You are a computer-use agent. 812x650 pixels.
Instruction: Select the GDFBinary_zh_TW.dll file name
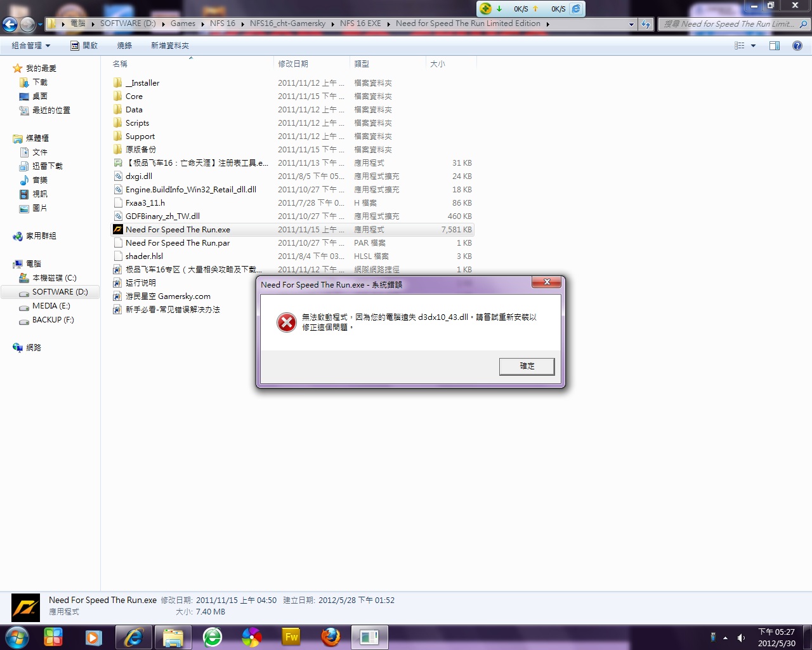click(x=162, y=216)
